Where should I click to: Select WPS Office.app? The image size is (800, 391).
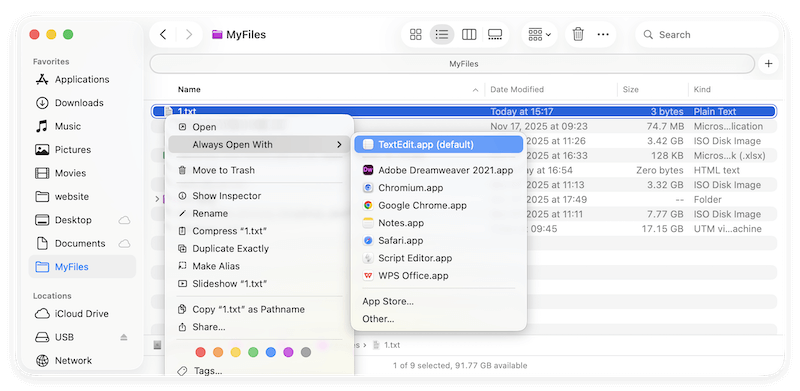[439, 276]
